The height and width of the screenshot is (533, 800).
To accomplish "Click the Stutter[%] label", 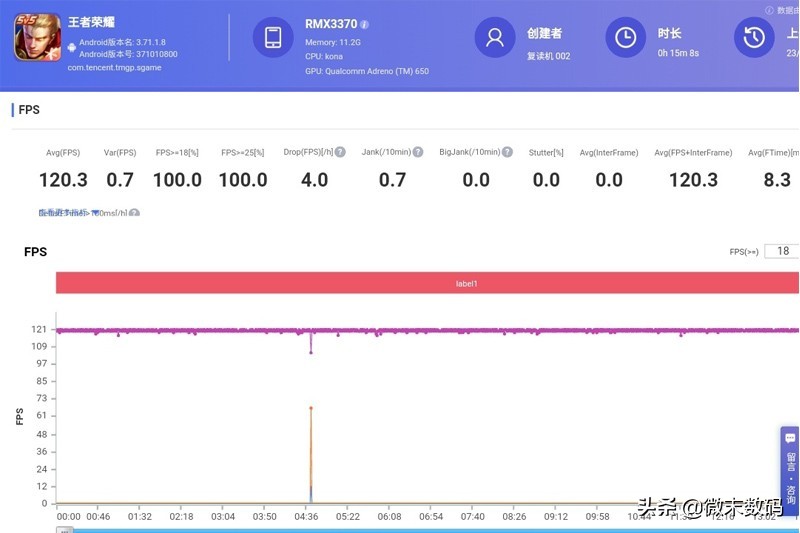I will tap(546, 153).
